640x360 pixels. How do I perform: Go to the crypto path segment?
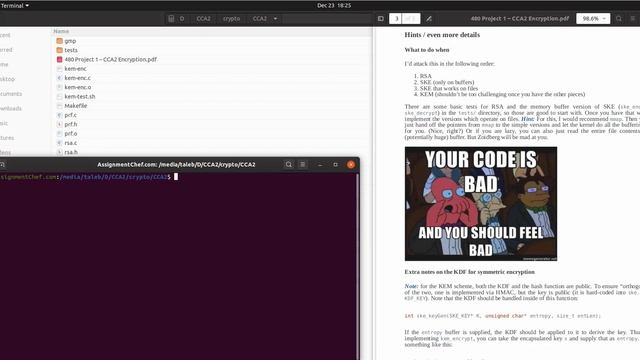(x=231, y=18)
